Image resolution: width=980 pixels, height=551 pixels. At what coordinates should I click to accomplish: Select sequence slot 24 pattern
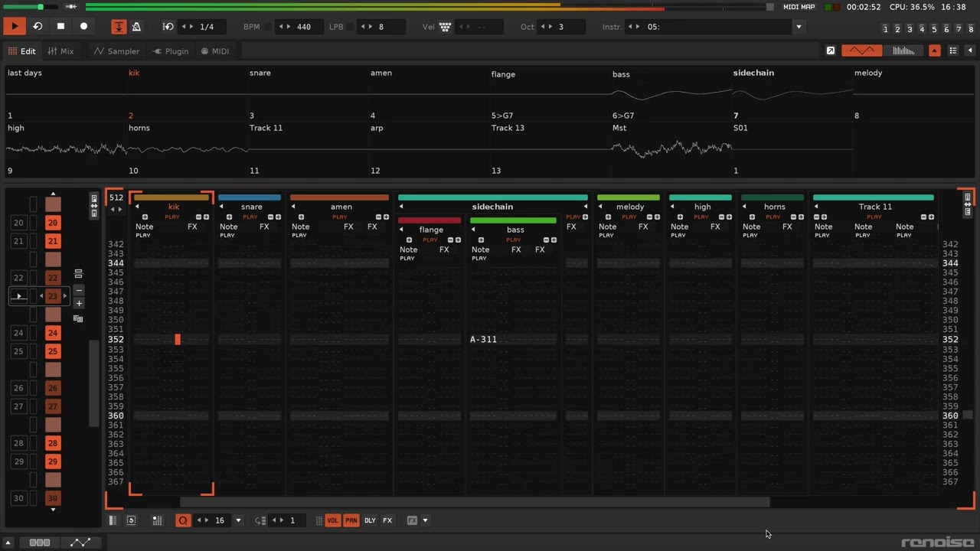(x=53, y=333)
